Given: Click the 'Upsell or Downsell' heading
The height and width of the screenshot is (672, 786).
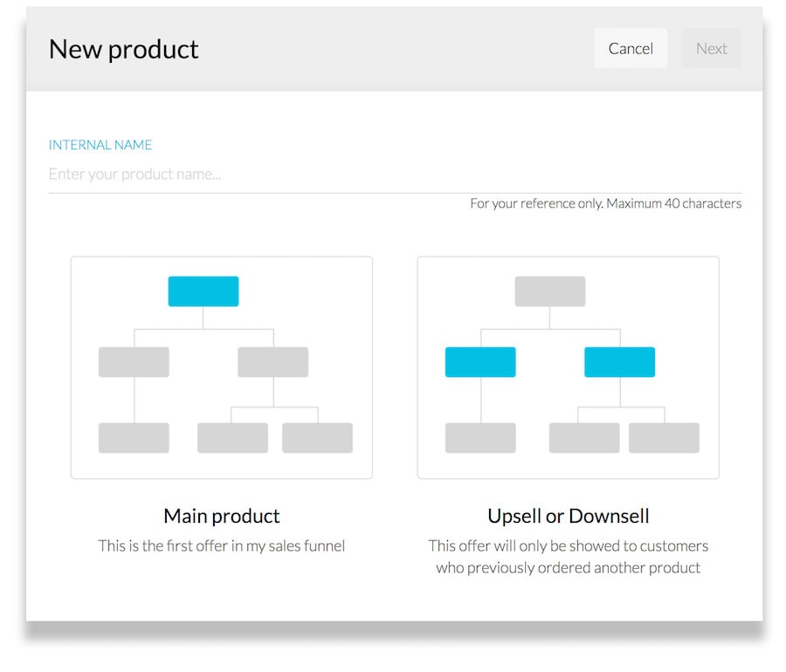Looking at the screenshot, I should (568, 516).
